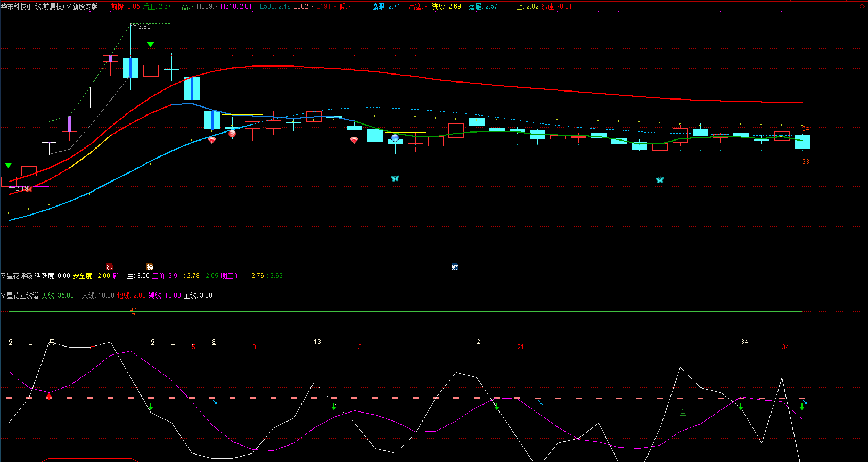This screenshot has height=462, width=868.
Task: Click the 活跃度: 0.00 reading
Action: [x=53, y=276]
